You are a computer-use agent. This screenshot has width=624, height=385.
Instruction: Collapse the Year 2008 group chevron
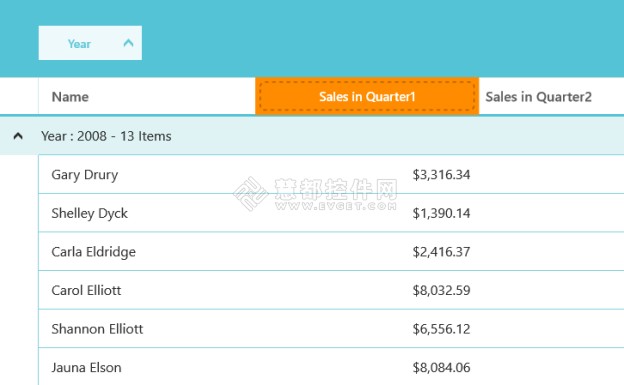pyautogui.click(x=18, y=136)
